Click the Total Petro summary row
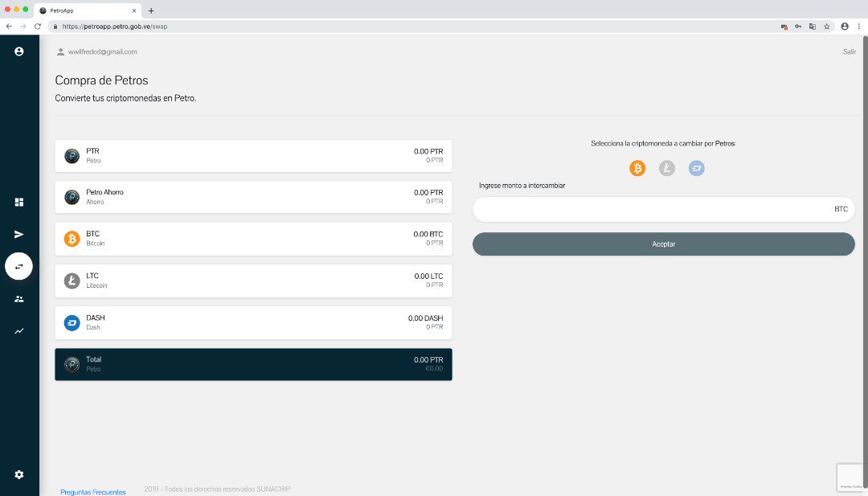This screenshot has height=496, width=868. pos(253,364)
